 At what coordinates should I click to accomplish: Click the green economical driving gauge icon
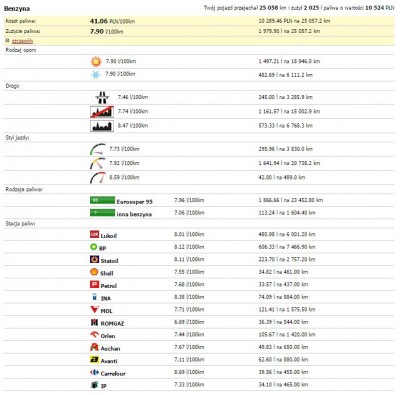point(98,149)
